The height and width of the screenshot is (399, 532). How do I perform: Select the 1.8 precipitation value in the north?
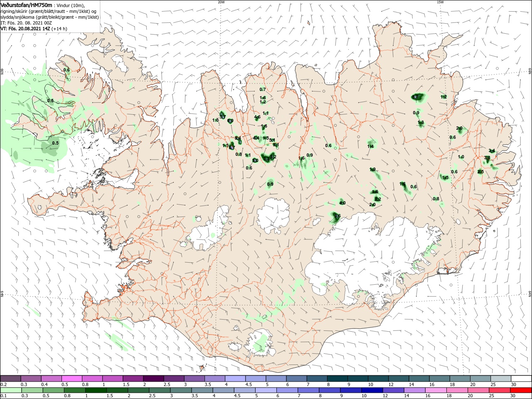tap(263, 98)
